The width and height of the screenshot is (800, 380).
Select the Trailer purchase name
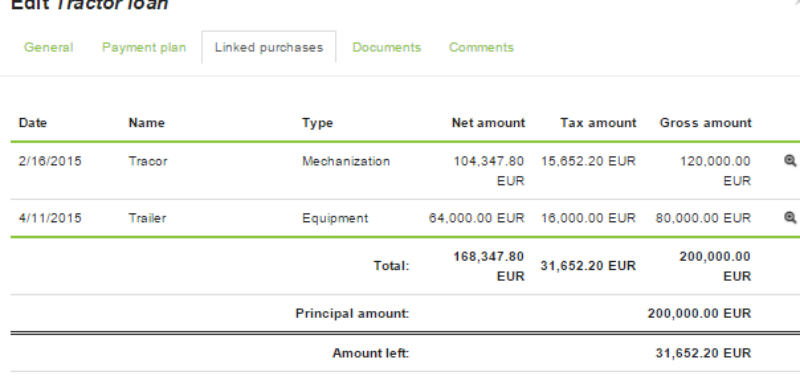[x=147, y=218]
